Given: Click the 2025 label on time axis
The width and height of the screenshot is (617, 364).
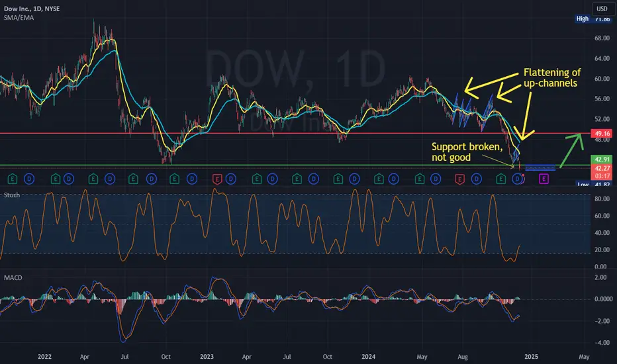Looking at the screenshot, I should 531,357.
